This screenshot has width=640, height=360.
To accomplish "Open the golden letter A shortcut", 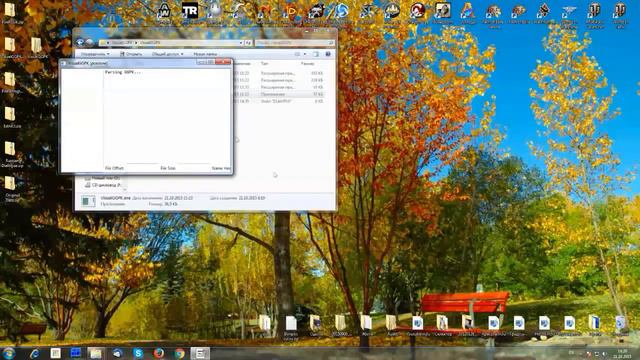I will (468, 12).
